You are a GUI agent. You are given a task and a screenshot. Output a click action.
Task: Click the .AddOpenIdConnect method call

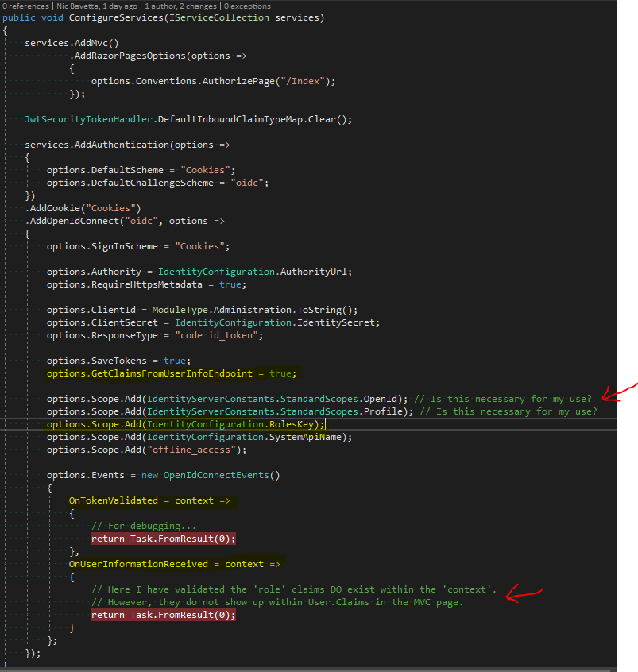pyautogui.click(x=74, y=221)
